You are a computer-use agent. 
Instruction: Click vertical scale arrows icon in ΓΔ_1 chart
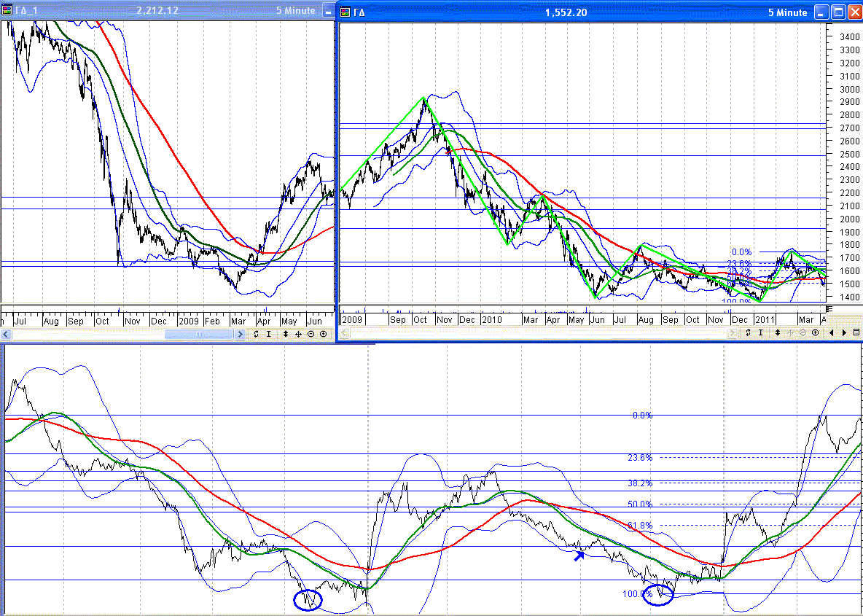point(286,334)
